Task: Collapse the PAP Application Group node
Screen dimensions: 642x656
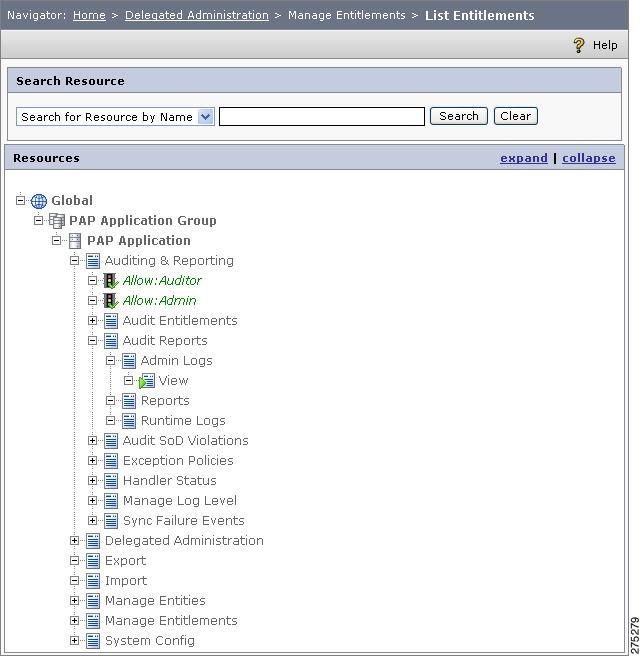Action: tap(38, 220)
